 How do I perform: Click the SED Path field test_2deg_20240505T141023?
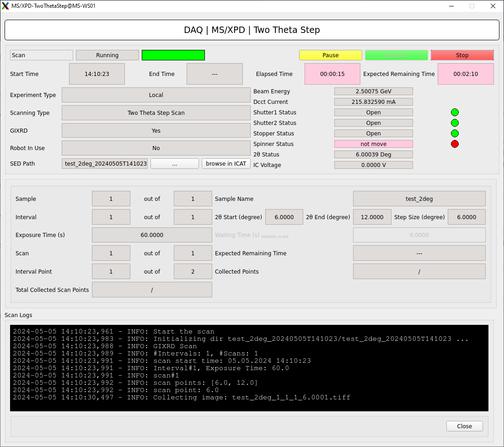[x=105, y=163]
